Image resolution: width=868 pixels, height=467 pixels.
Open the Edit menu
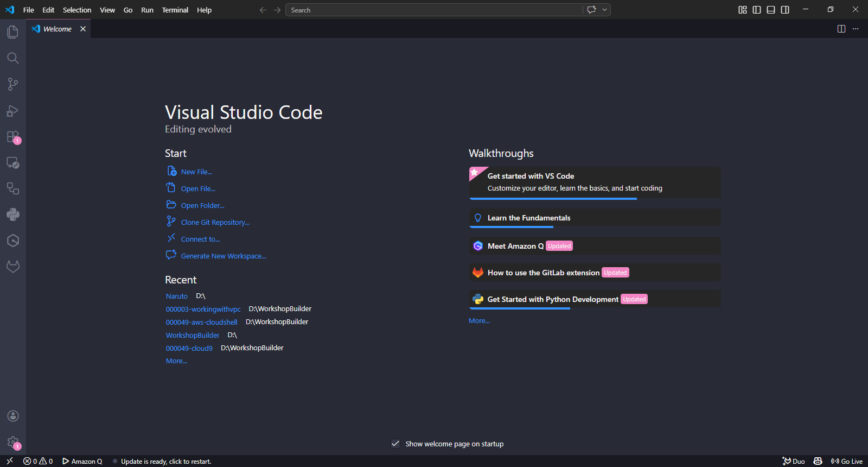(48, 10)
